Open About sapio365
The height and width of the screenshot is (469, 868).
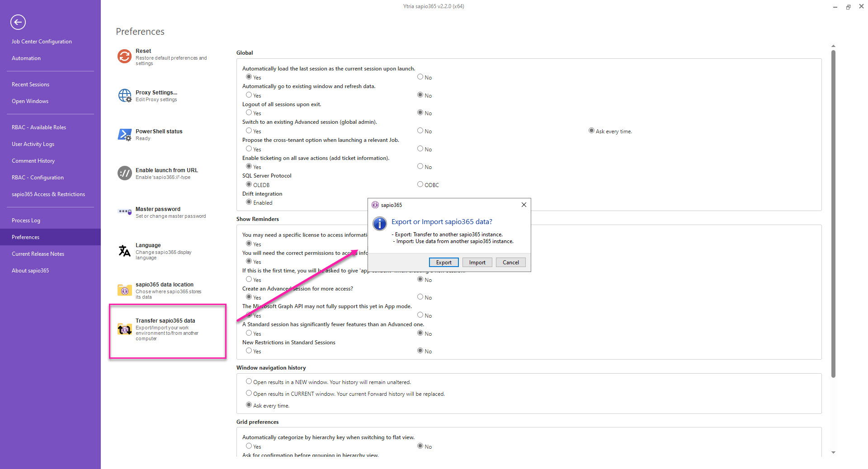(30, 271)
